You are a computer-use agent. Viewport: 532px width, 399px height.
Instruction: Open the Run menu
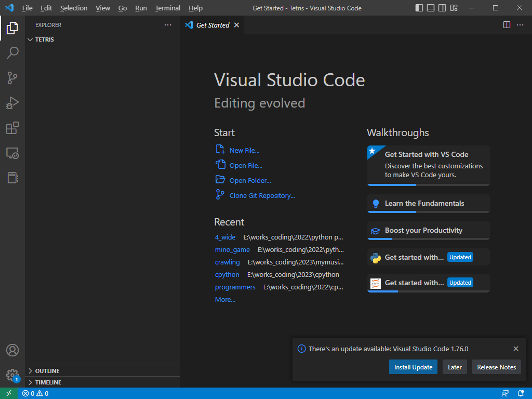[x=141, y=8]
